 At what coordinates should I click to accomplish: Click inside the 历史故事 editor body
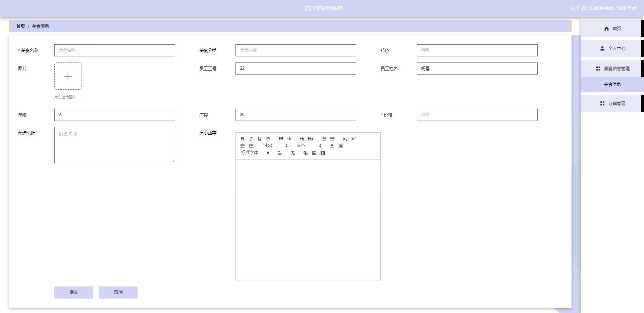pyautogui.click(x=308, y=220)
